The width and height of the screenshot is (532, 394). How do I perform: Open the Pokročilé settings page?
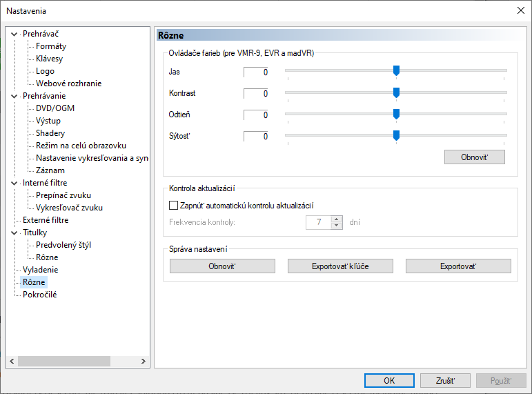click(x=39, y=295)
